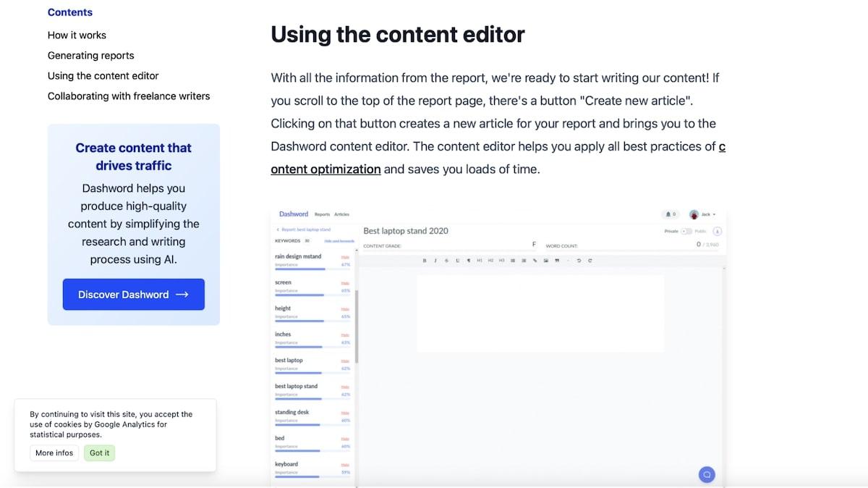The height and width of the screenshot is (488, 868).
Task: Accept cookies with Got it
Action: click(99, 453)
